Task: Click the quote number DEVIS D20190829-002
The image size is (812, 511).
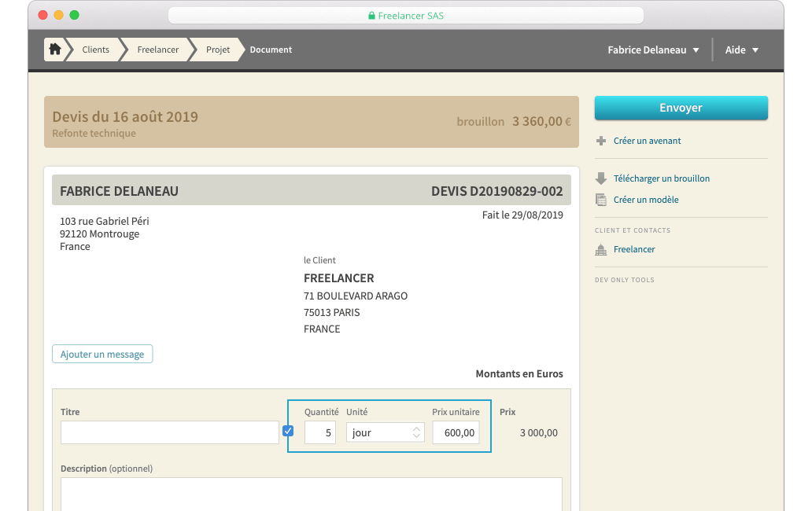Action: coord(497,191)
